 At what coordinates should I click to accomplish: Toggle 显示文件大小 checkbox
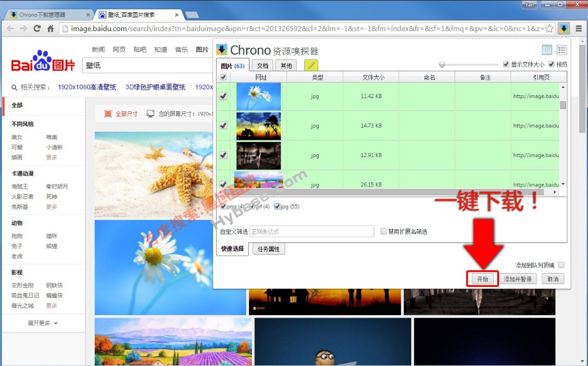coord(506,64)
